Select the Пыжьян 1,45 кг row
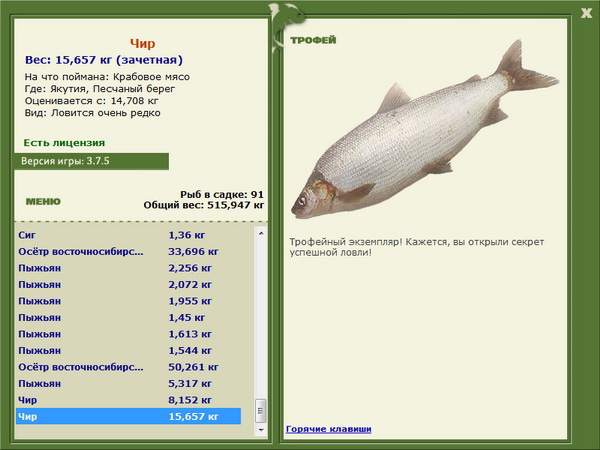This screenshot has height=450, width=600. tap(129, 317)
